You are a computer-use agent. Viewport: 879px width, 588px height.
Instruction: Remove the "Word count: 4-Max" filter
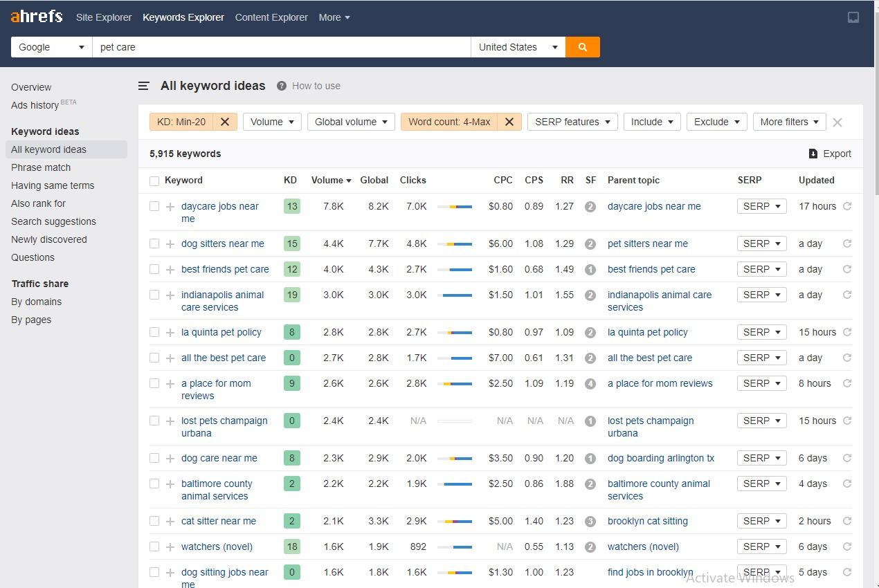tap(509, 121)
